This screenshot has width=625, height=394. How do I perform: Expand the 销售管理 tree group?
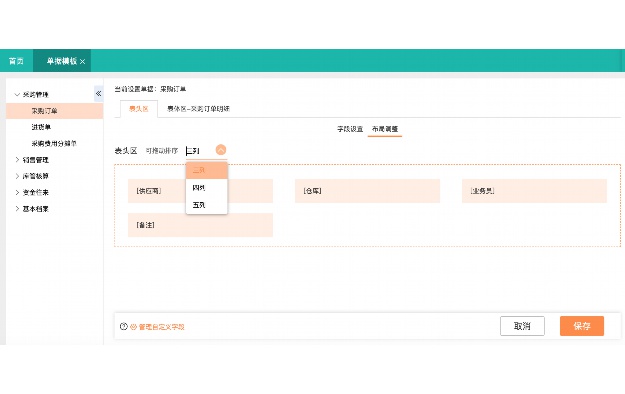click(x=17, y=160)
